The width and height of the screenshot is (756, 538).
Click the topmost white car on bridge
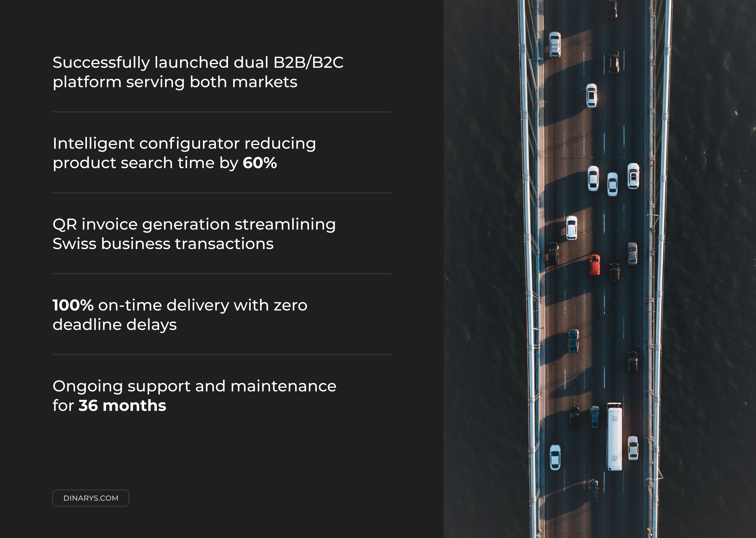[555, 44]
